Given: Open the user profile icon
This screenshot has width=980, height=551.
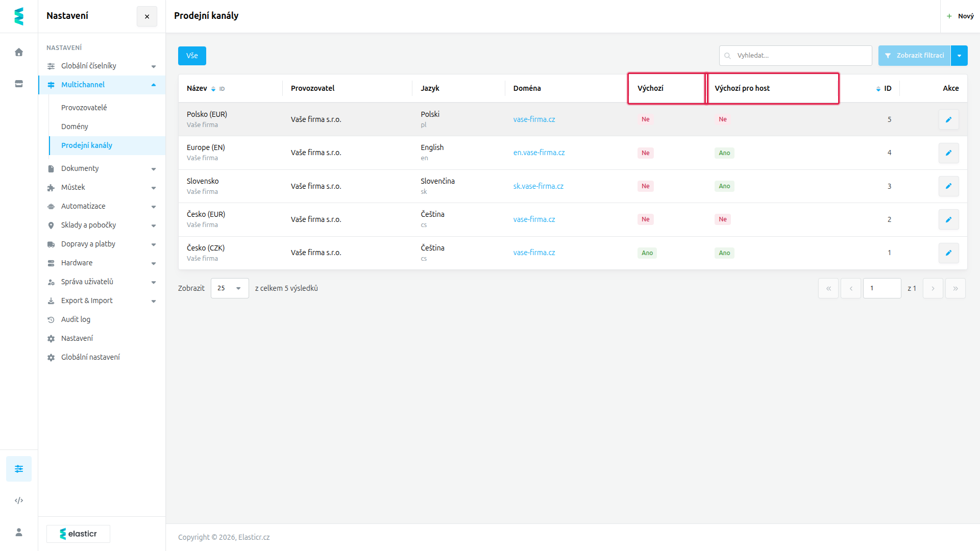Looking at the screenshot, I should click(x=19, y=532).
